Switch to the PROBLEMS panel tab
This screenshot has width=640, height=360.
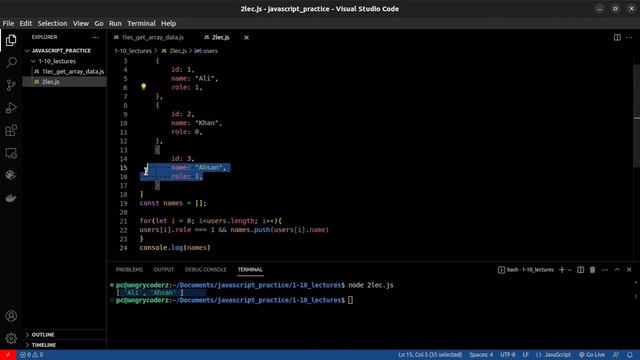click(129, 270)
